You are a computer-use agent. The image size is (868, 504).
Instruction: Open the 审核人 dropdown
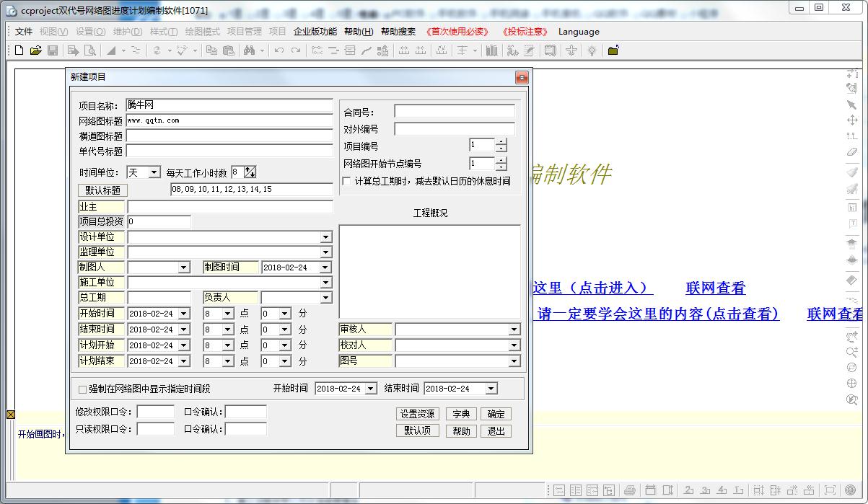coord(514,330)
